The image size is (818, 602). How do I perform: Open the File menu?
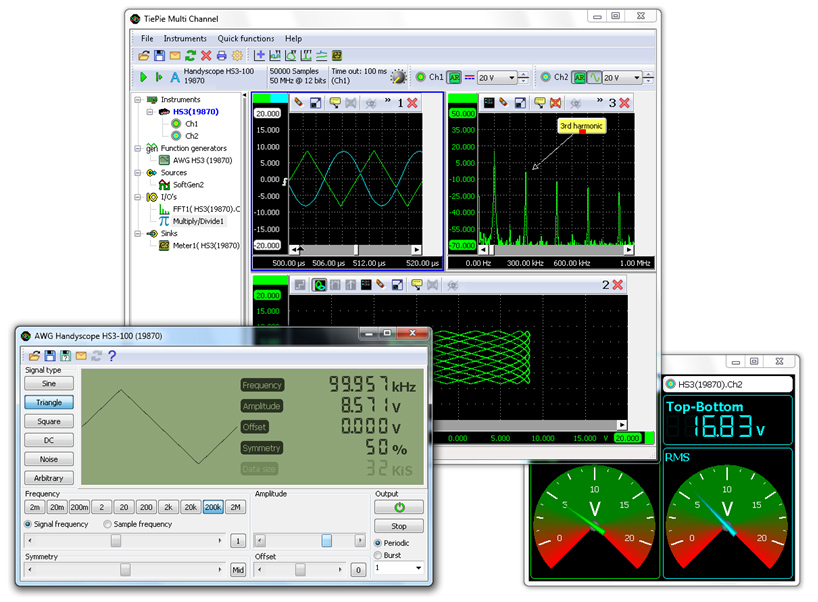pos(147,39)
